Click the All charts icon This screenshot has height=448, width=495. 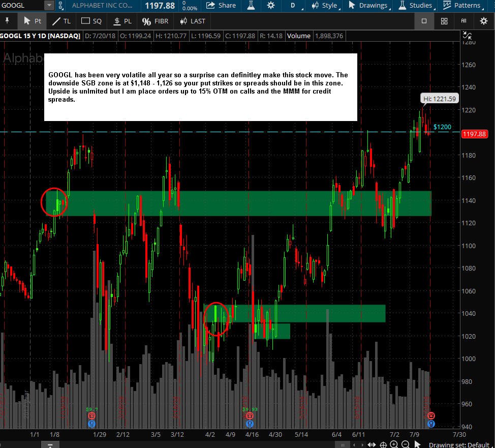pos(463,21)
